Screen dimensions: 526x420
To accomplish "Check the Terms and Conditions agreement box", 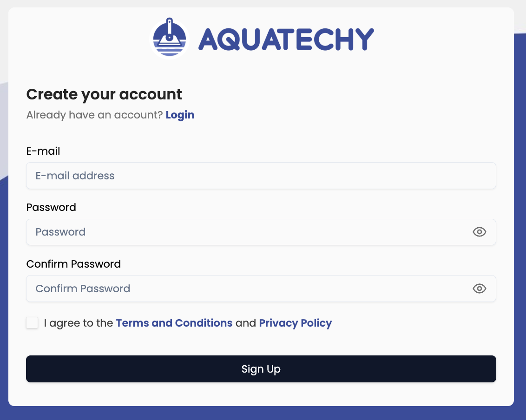I will [32, 322].
